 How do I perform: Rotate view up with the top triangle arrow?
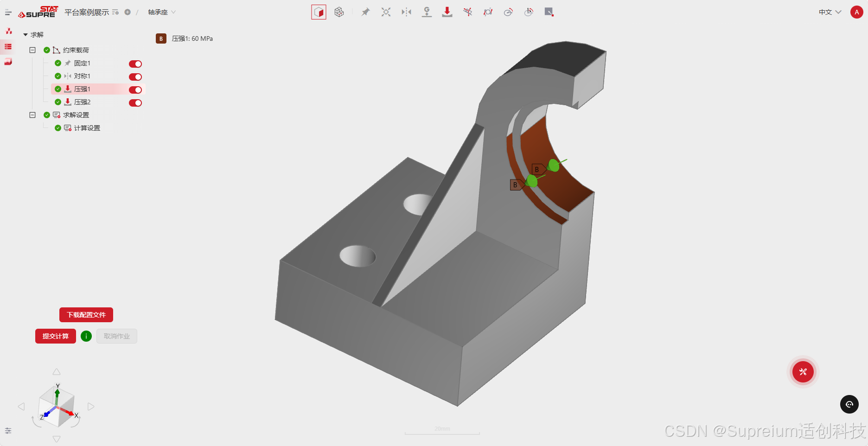tap(57, 372)
